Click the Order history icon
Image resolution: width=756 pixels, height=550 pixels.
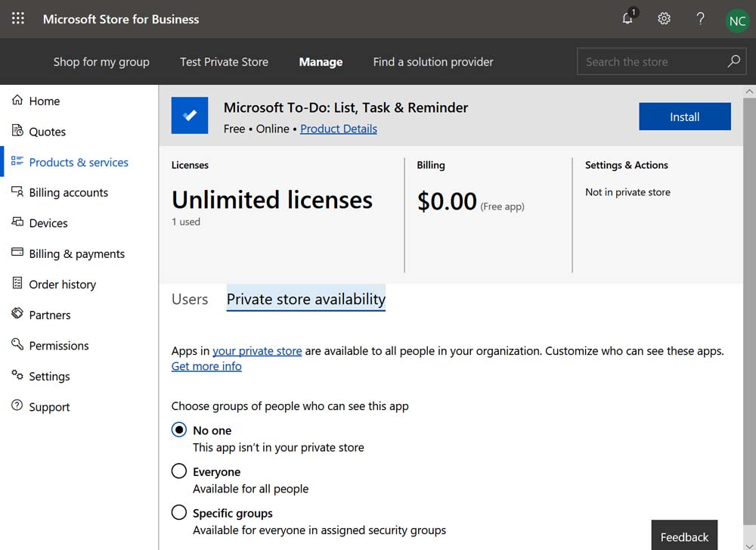[17, 283]
